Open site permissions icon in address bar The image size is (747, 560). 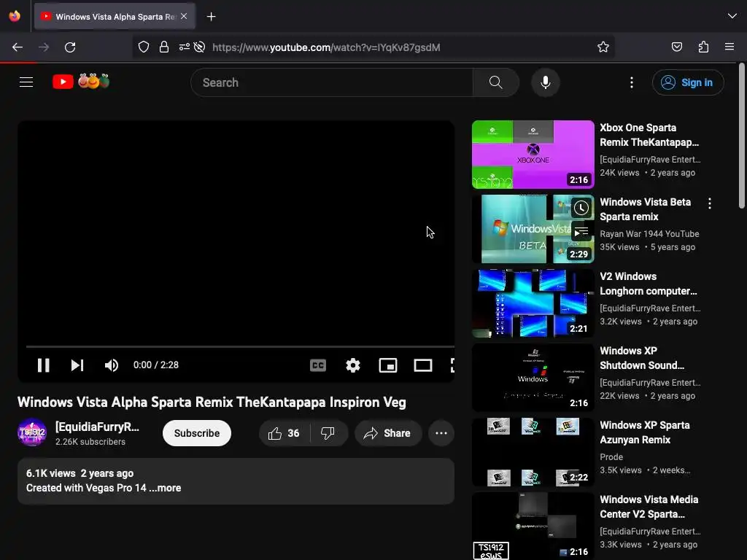tap(185, 47)
